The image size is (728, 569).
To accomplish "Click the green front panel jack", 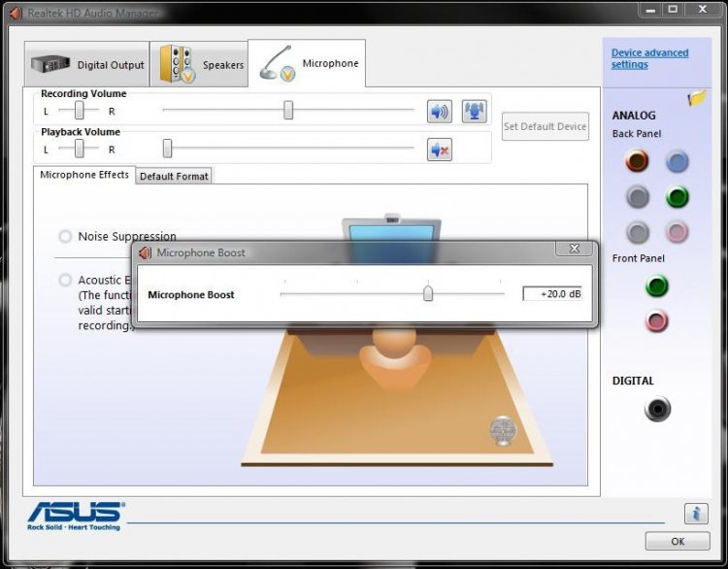I will pos(656,285).
